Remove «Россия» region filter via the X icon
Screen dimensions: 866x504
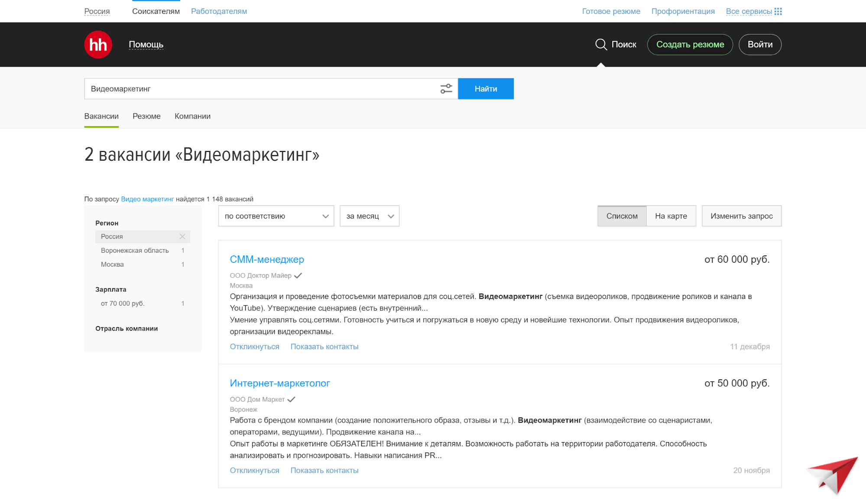183,236
